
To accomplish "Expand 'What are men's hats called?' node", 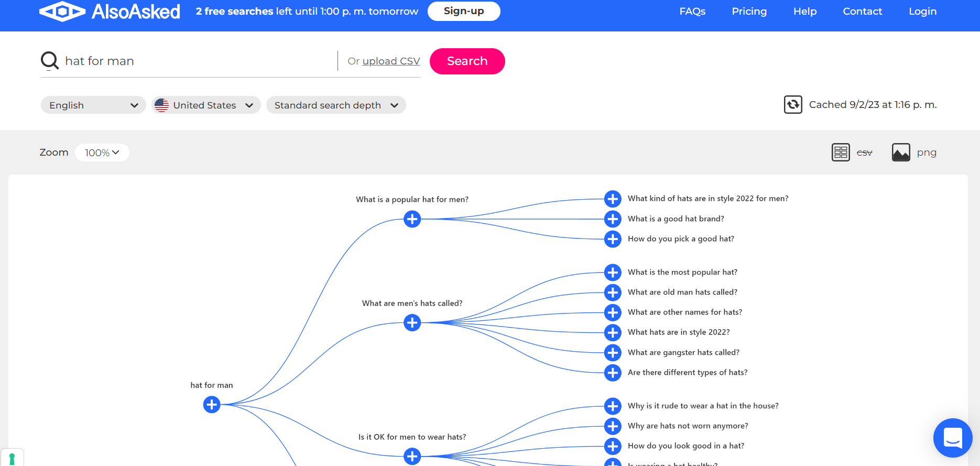I will coord(412,323).
